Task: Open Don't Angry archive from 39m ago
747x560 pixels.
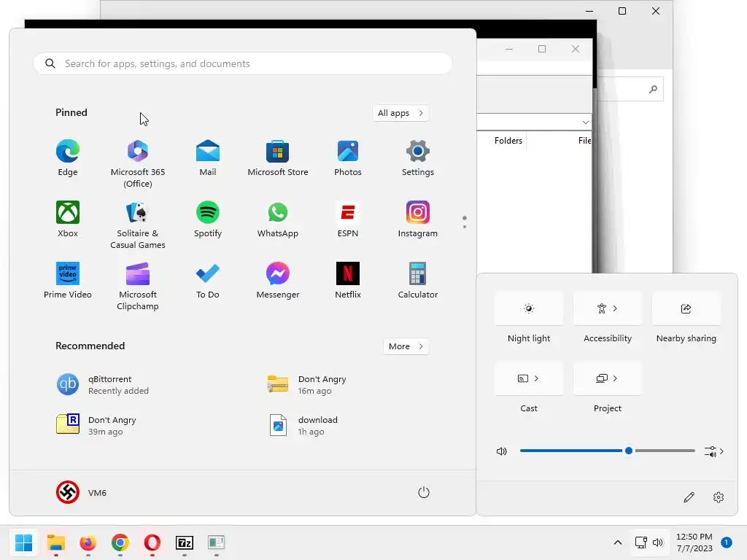Action: 96,425
